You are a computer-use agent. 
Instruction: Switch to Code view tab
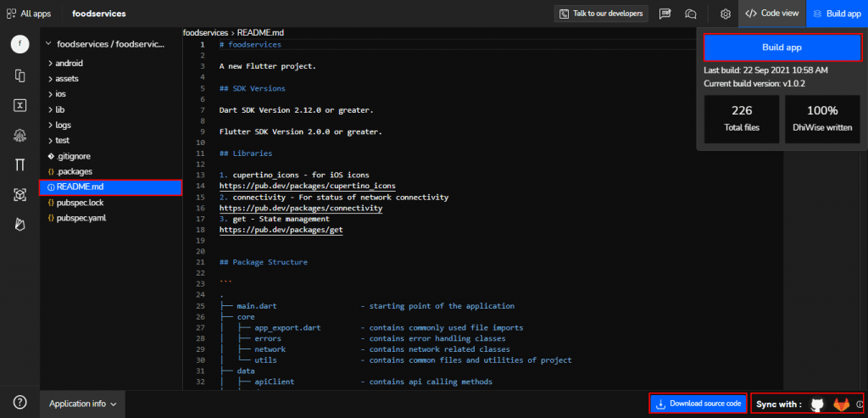[772, 14]
